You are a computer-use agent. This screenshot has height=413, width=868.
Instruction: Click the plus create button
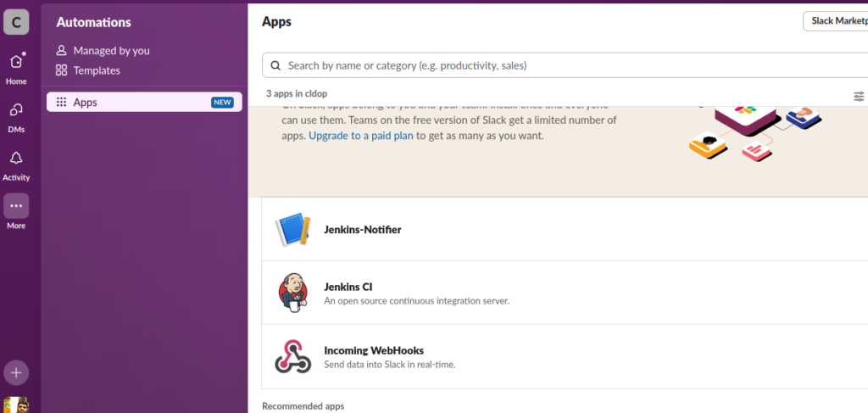pyautogui.click(x=16, y=372)
